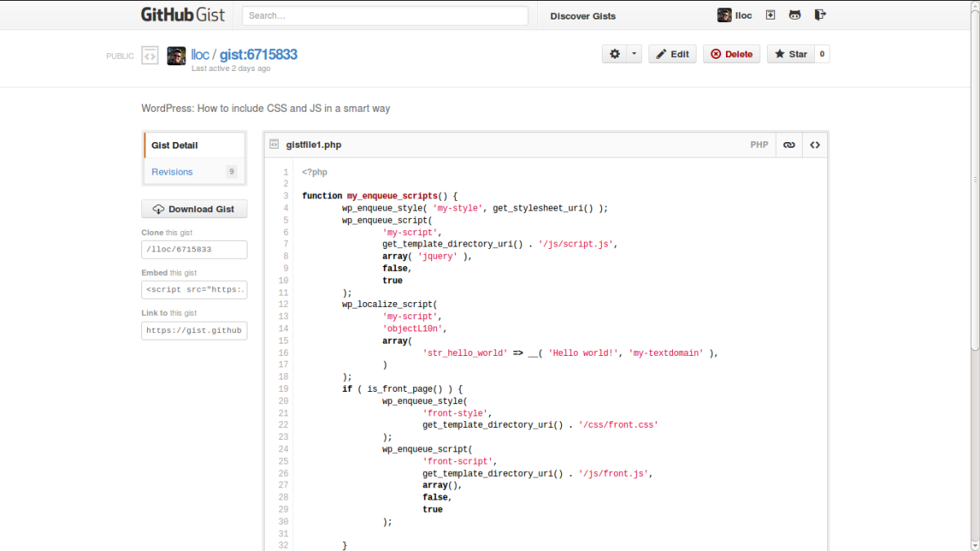This screenshot has height=551, width=980.
Task: Click the Delete button
Action: (732, 54)
